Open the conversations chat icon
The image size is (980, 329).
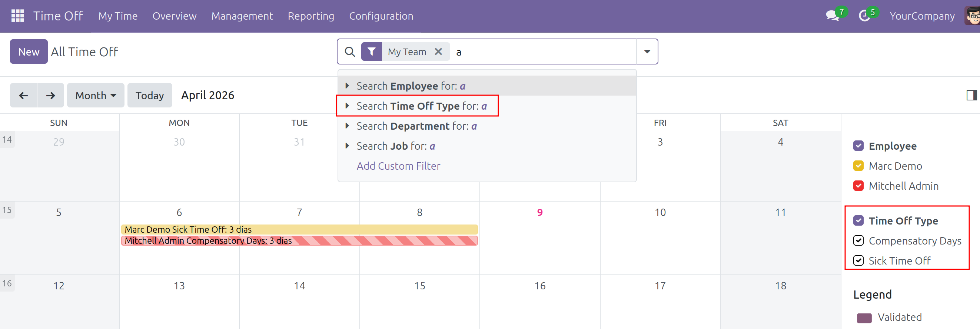click(832, 16)
